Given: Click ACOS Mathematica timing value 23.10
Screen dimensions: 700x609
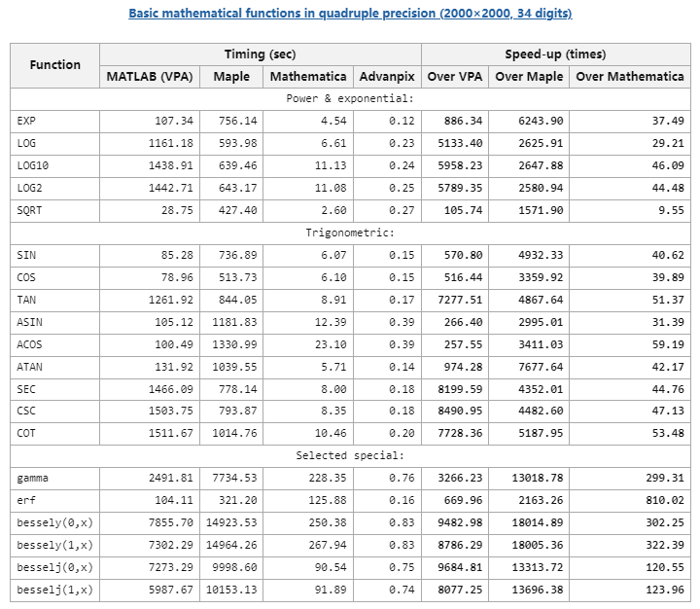Looking at the screenshot, I should tap(331, 344).
